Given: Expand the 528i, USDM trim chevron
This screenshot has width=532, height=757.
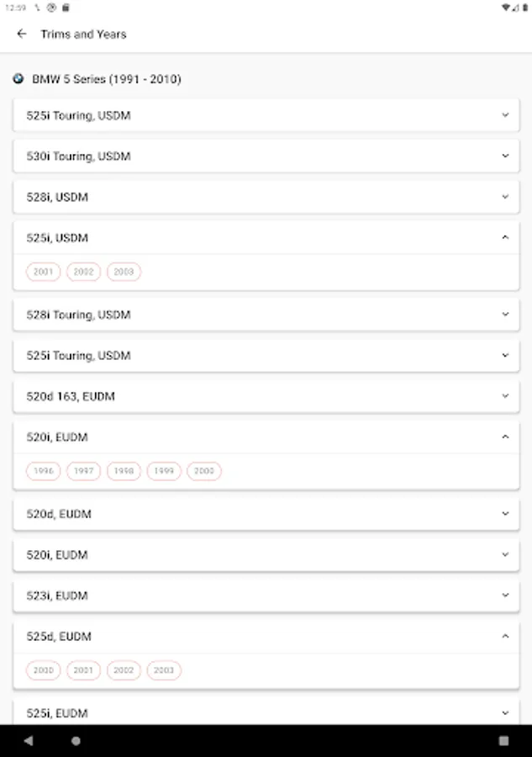Looking at the screenshot, I should coord(505,197).
